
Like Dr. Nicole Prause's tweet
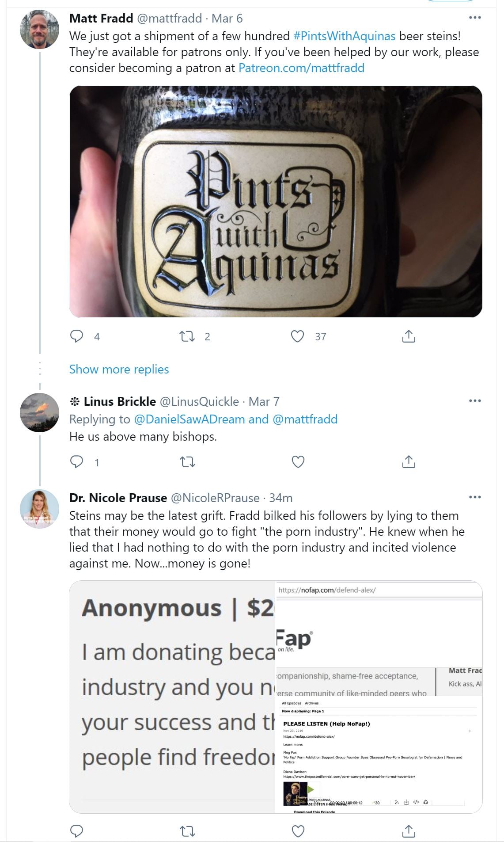pos(298,831)
